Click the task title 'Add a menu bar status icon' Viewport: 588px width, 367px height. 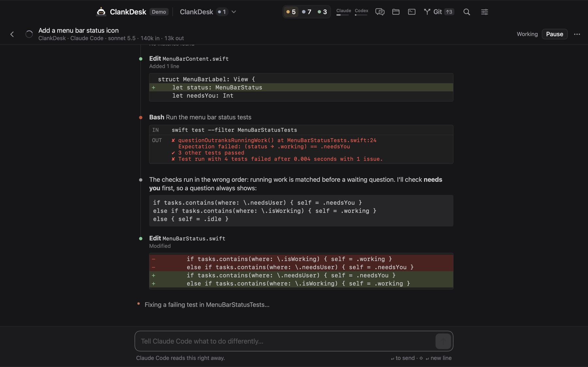(78, 30)
